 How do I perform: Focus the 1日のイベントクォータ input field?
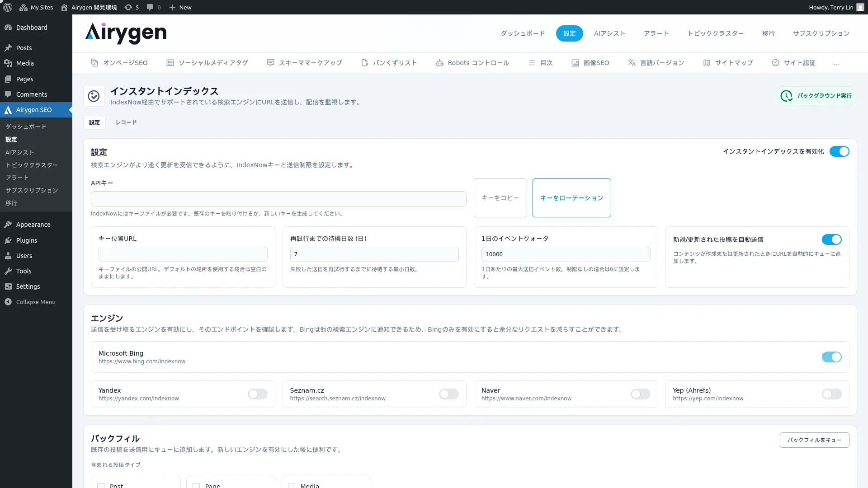pos(566,254)
